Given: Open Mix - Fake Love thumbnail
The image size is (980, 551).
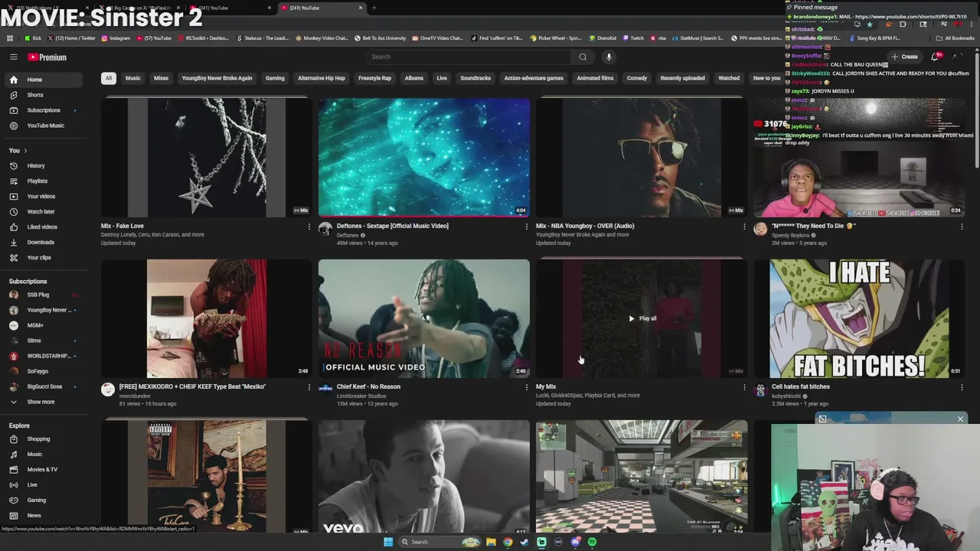Looking at the screenshot, I should [207, 158].
